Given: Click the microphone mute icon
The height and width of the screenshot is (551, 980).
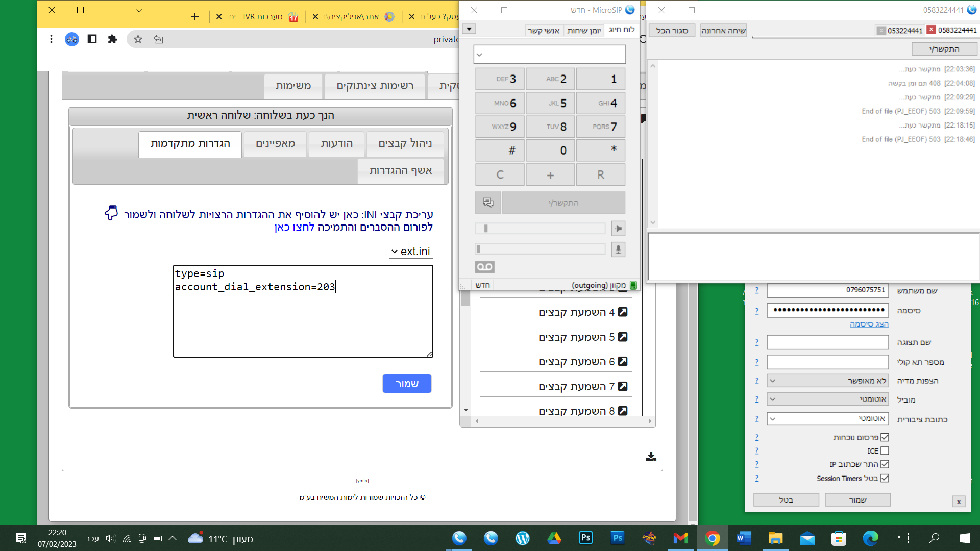Looking at the screenshot, I should pyautogui.click(x=618, y=249).
